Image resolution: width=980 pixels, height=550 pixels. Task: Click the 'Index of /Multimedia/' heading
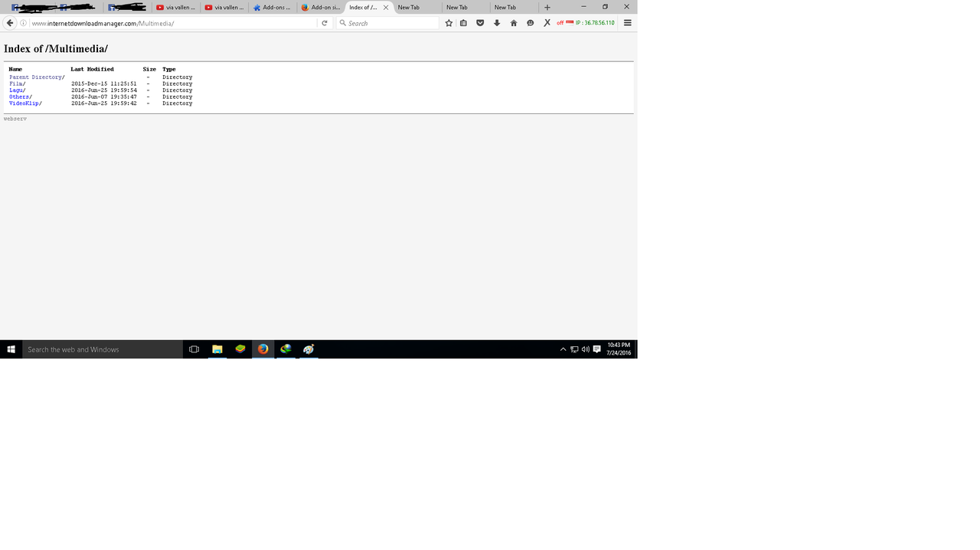point(56,48)
